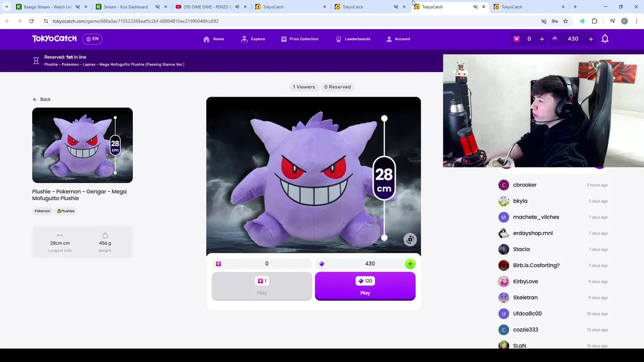The width and height of the screenshot is (644, 362).
Task: Open reserved Lapras Mega Mofugutto Plushie link
Action: (114, 64)
